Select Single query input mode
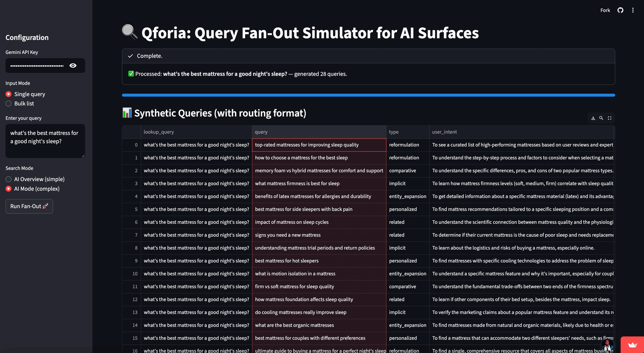 (x=9, y=94)
